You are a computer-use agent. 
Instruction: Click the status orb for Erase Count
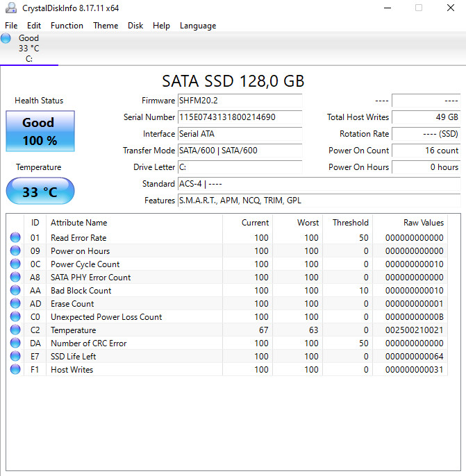(x=15, y=304)
